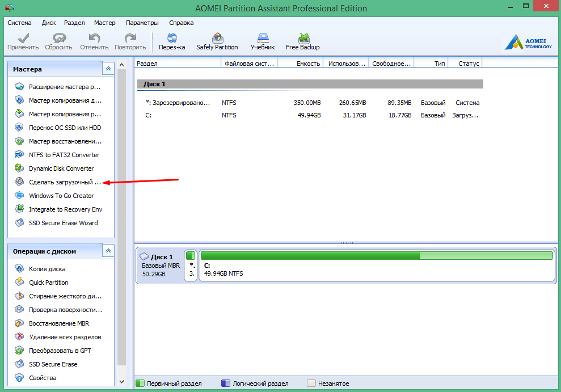
Task: Click sidebar scrollbar down arrow
Action: [x=121, y=382]
